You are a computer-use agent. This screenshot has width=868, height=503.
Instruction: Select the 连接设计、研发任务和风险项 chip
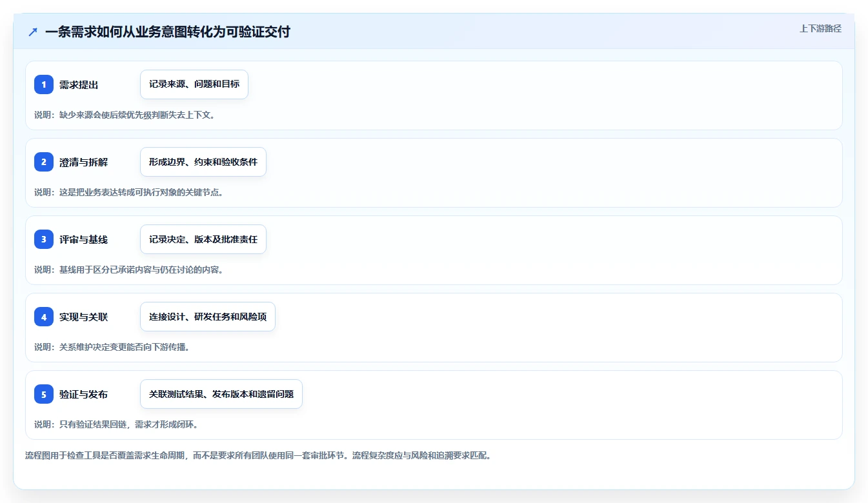tap(208, 317)
